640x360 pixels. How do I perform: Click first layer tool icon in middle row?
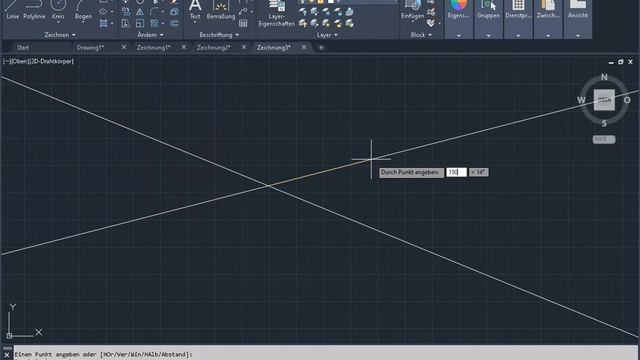[x=303, y=12]
